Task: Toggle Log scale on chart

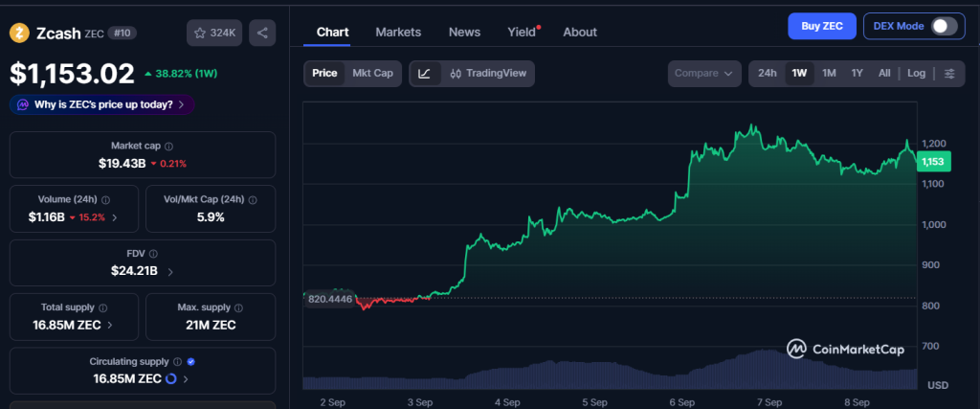Action: 916,74
